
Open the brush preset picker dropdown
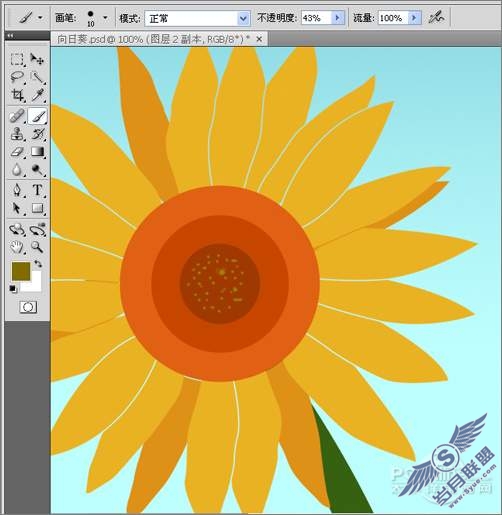[x=105, y=17]
